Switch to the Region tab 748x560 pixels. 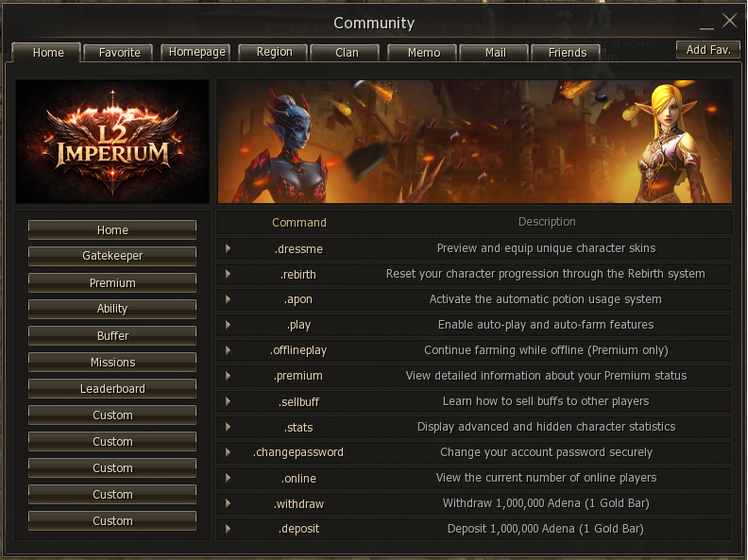click(x=274, y=52)
